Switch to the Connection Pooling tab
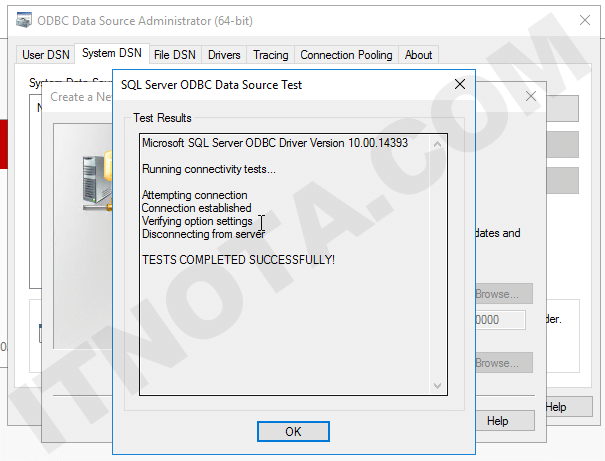 [x=346, y=55]
